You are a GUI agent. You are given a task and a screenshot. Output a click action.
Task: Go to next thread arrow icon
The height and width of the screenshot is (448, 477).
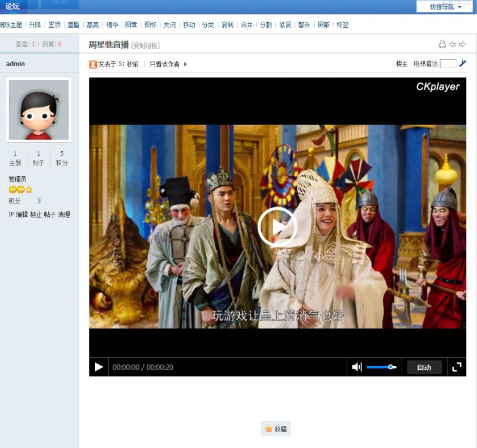(462, 44)
